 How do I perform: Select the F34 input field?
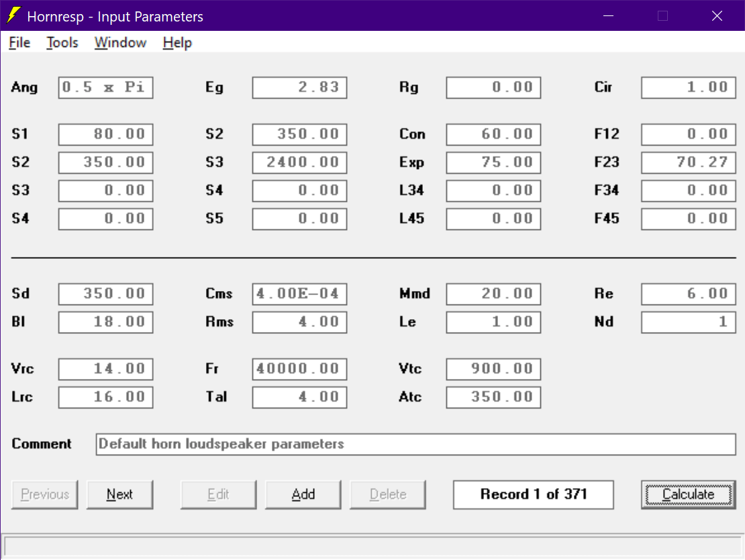pos(688,190)
